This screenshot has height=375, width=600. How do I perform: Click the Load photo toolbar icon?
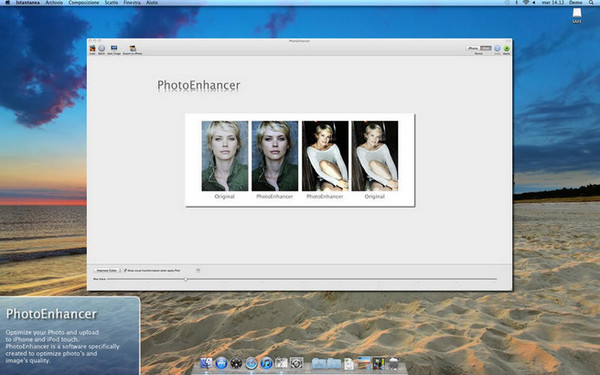pyautogui.click(x=92, y=48)
